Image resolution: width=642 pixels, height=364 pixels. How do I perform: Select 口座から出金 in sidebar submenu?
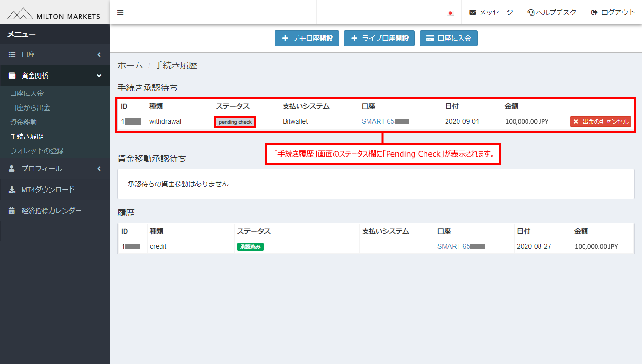[30, 108]
